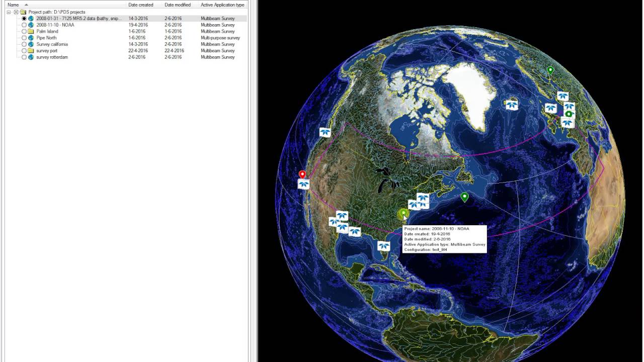Screen dimensions: 644x362
Task: Select radio button for Survey california
Action: coord(24,44)
